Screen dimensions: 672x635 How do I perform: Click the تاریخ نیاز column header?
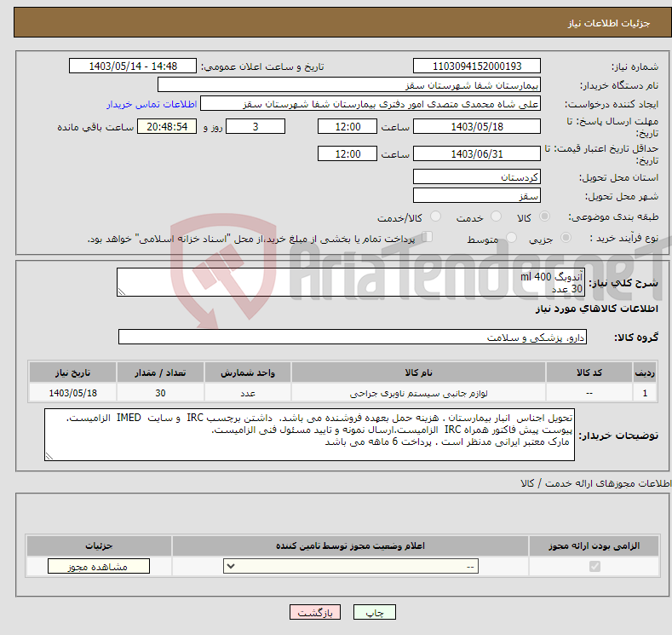point(73,372)
